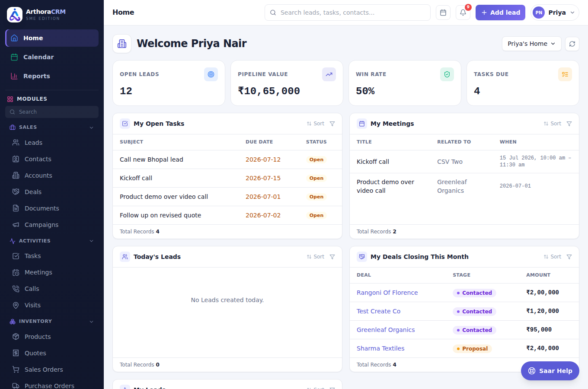Click the My Meetings header icon

click(x=362, y=124)
